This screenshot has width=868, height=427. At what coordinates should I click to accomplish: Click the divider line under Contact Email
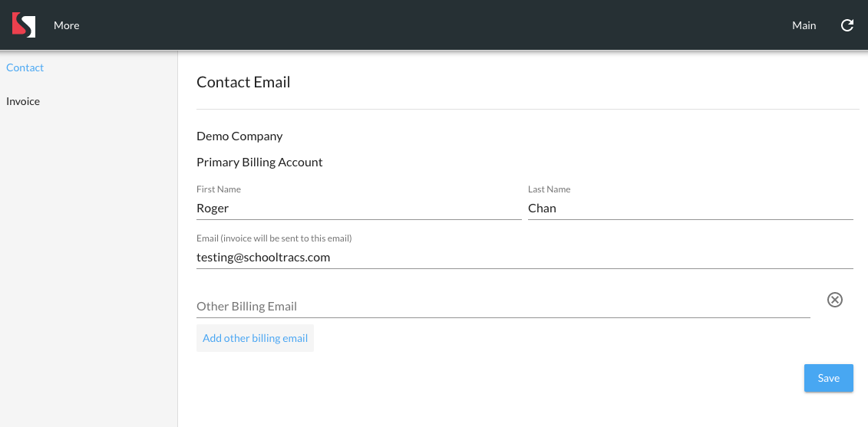click(x=527, y=110)
